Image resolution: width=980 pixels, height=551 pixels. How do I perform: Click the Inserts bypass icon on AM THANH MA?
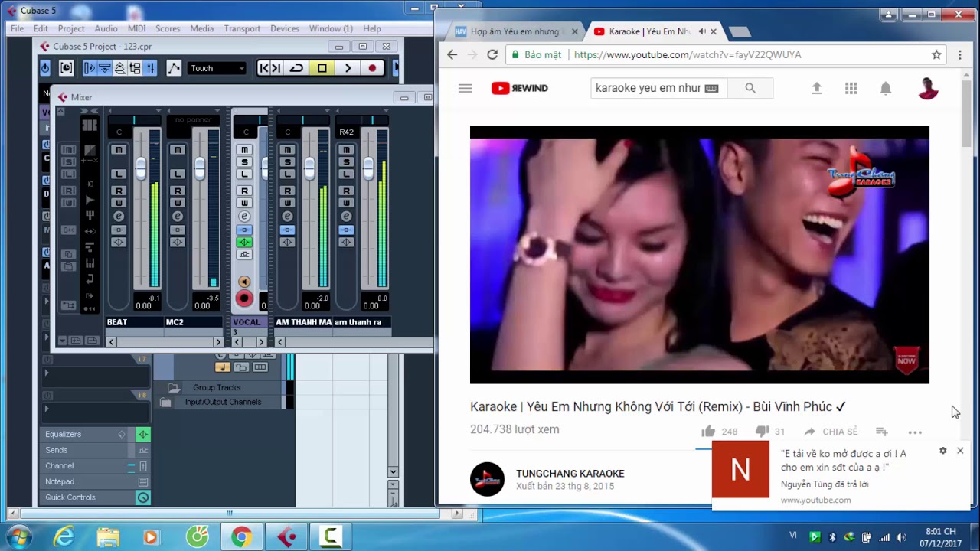(287, 230)
